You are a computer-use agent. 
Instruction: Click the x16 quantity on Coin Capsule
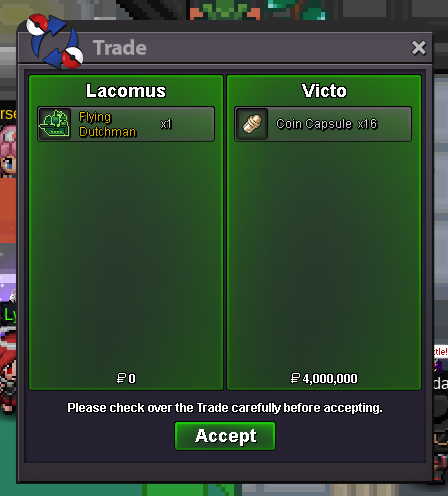[367, 124]
